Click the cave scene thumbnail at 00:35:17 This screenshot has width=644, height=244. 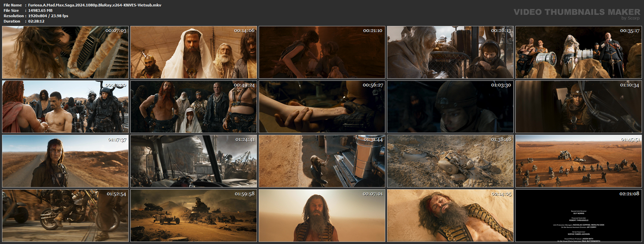pos(579,52)
